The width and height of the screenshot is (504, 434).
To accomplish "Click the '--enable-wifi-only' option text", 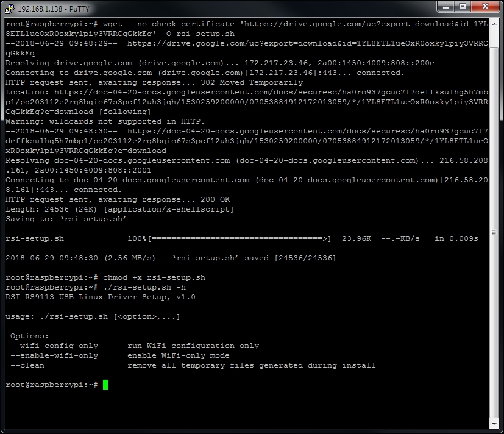I will (x=54, y=355).
